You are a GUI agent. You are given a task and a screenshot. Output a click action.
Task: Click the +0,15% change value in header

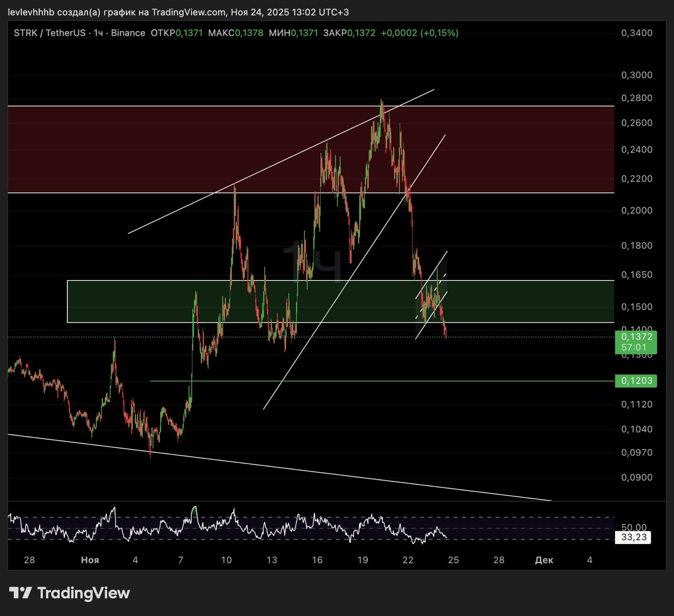tap(439, 33)
